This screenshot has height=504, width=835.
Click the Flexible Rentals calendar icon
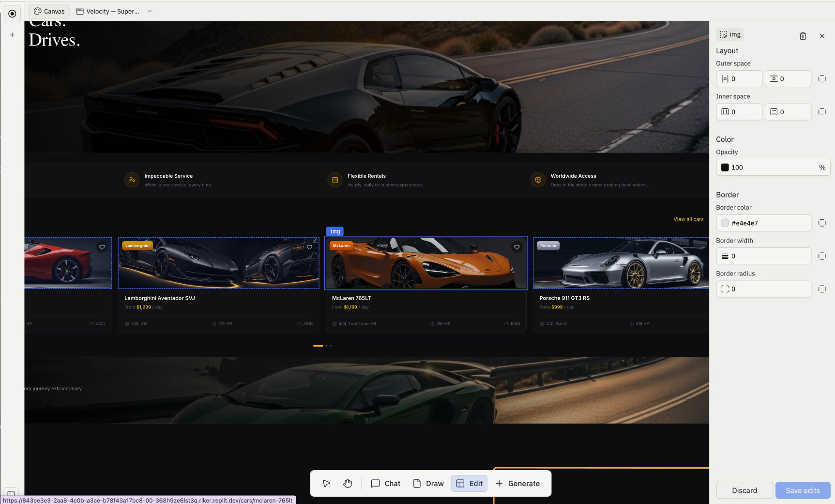tap(335, 180)
